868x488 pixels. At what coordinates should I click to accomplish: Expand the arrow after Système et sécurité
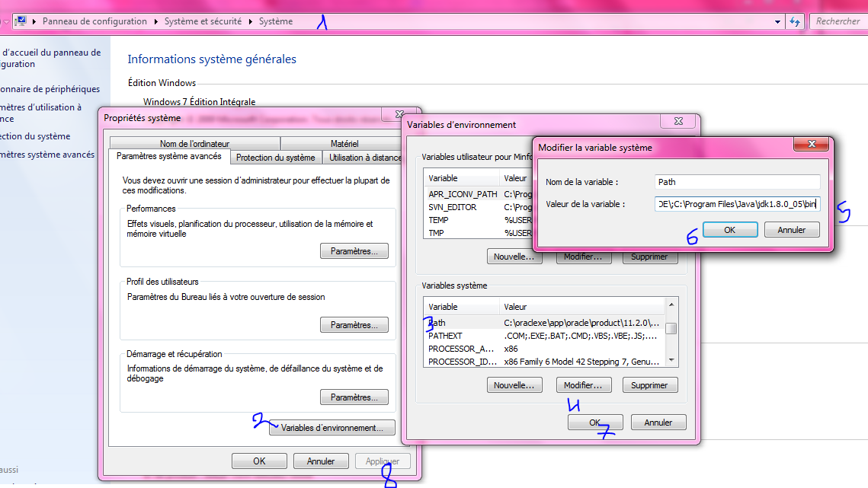[x=251, y=21]
